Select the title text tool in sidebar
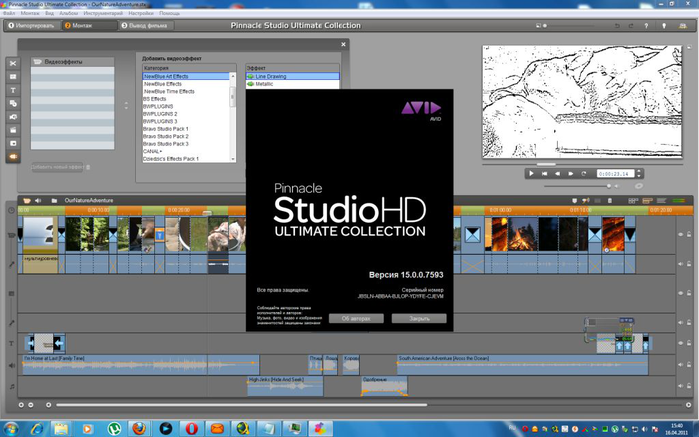 [13, 89]
